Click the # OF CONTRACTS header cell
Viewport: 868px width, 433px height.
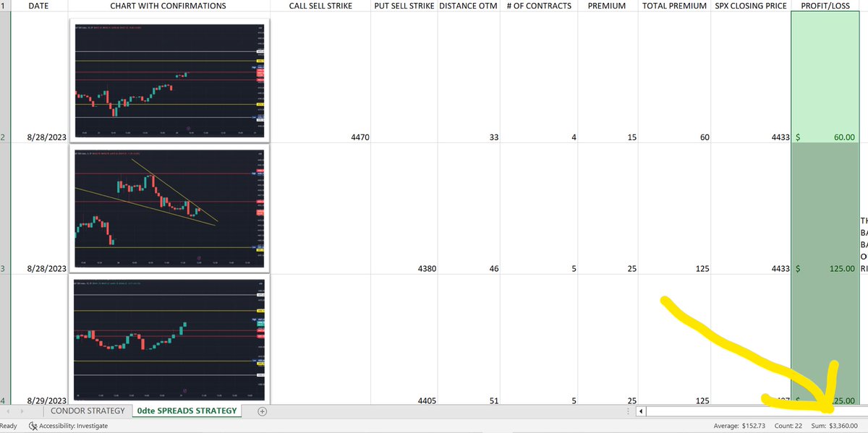click(539, 6)
